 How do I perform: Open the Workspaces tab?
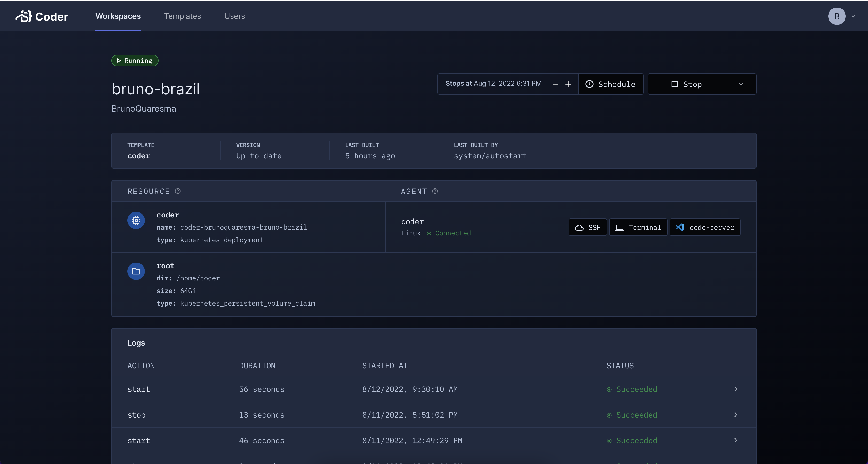coord(118,16)
